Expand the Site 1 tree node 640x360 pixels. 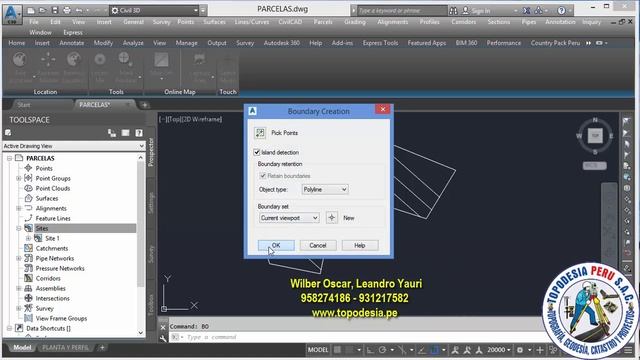[28, 238]
